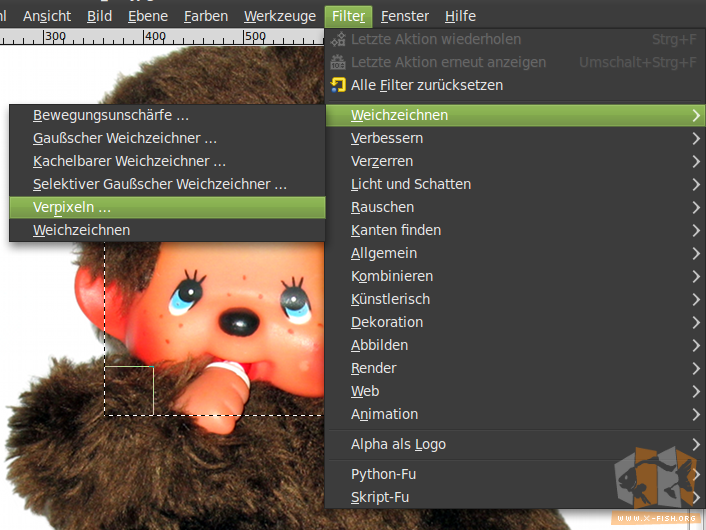Open the Werkzeuge menu
706x530 pixels.
[x=280, y=16]
